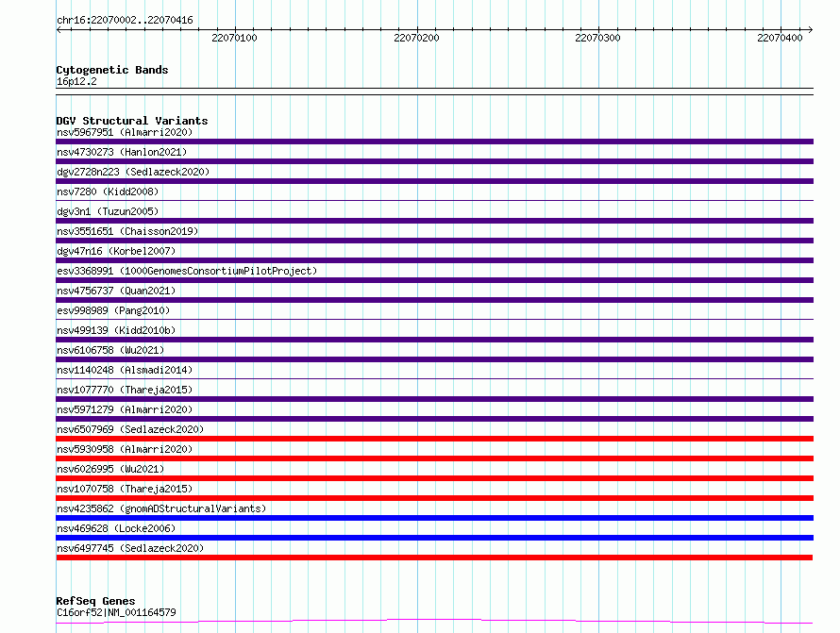840x633 pixels.
Task: Click the purple bar under dgv3n1
Action: coord(434,221)
